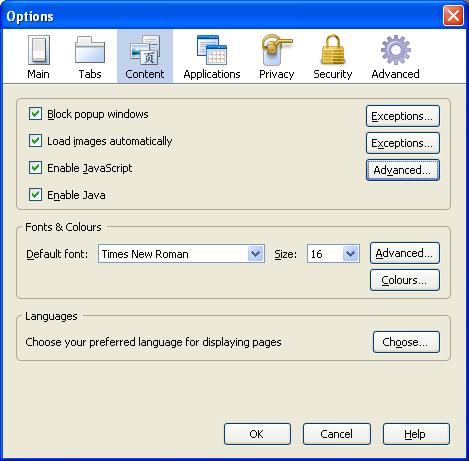The width and height of the screenshot is (469, 461).
Task: Toggle the Enable Java checkbox
Action: point(35,195)
